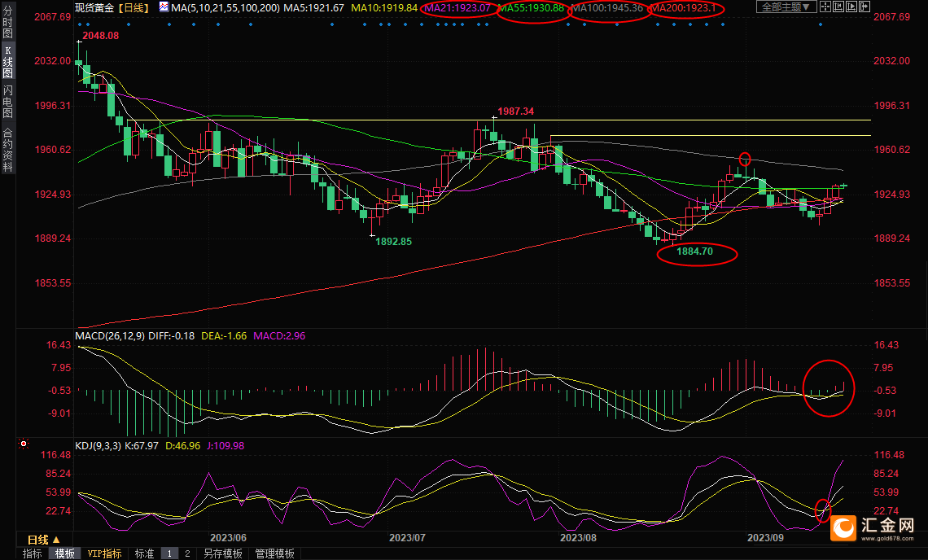Select template page 2

[x=187, y=553]
